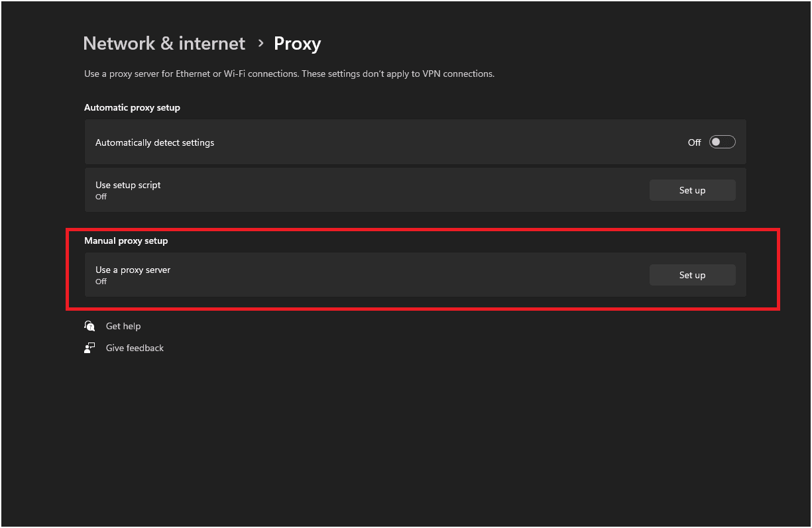
Task: Click the proxy description text under the title
Action: point(288,74)
